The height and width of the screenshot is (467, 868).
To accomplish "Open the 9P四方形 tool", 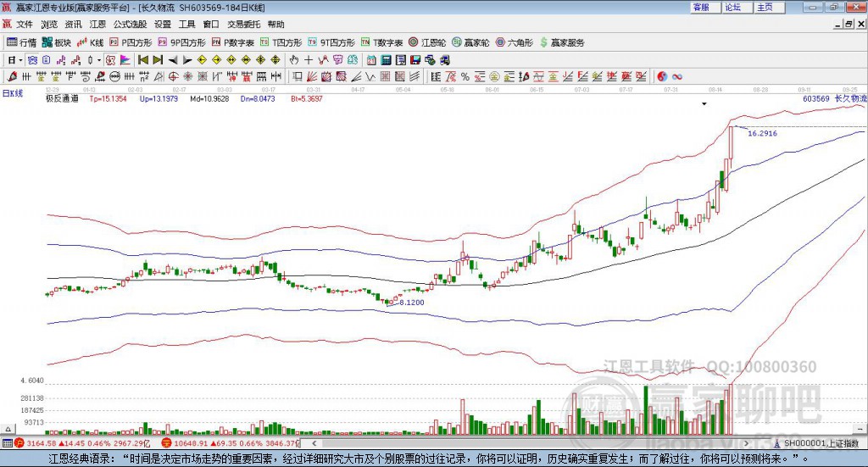I will 181,42.
